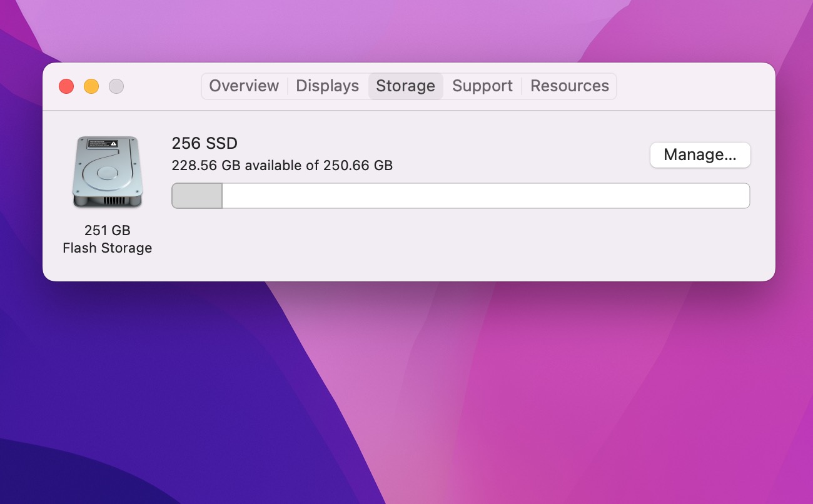Select the Storage tab

[405, 86]
